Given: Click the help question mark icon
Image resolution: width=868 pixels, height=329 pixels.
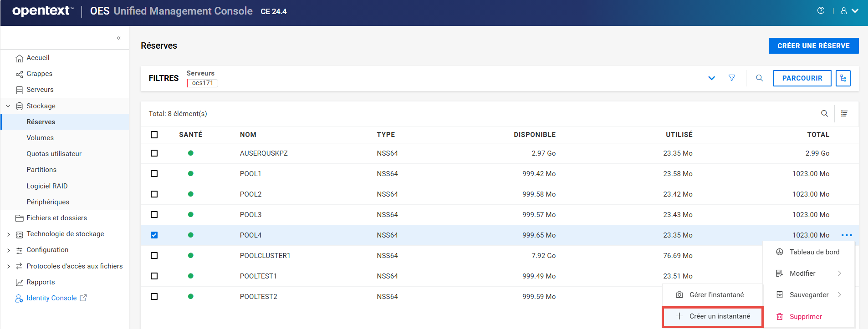Looking at the screenshot, I should pos(821,10).
